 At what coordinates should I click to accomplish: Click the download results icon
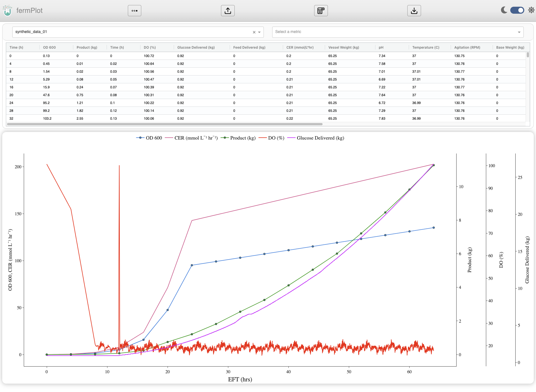point(414,11)
